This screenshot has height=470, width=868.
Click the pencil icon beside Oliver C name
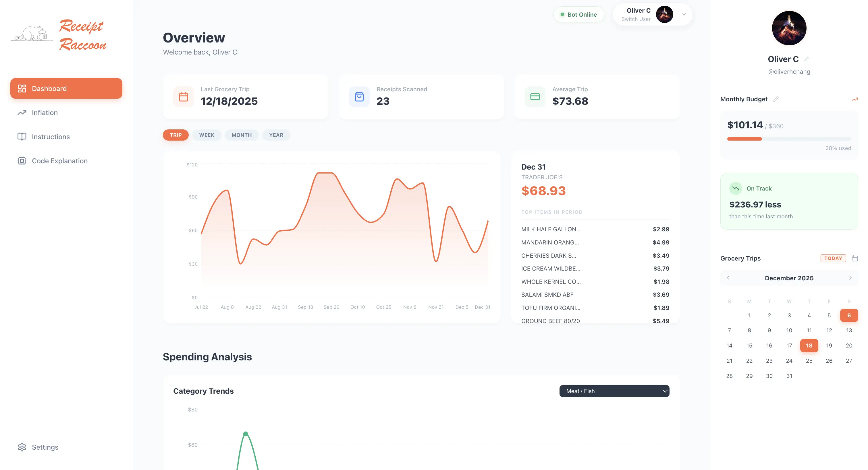point(807,59)
